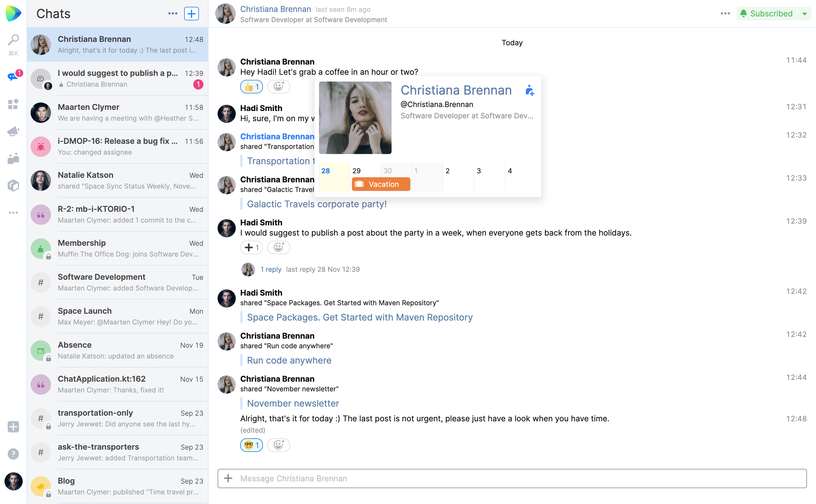Image resolution: width=816 pixels, height=504 pixels.
Task: Click the mentions notification icon
Action: click(13, 78)
